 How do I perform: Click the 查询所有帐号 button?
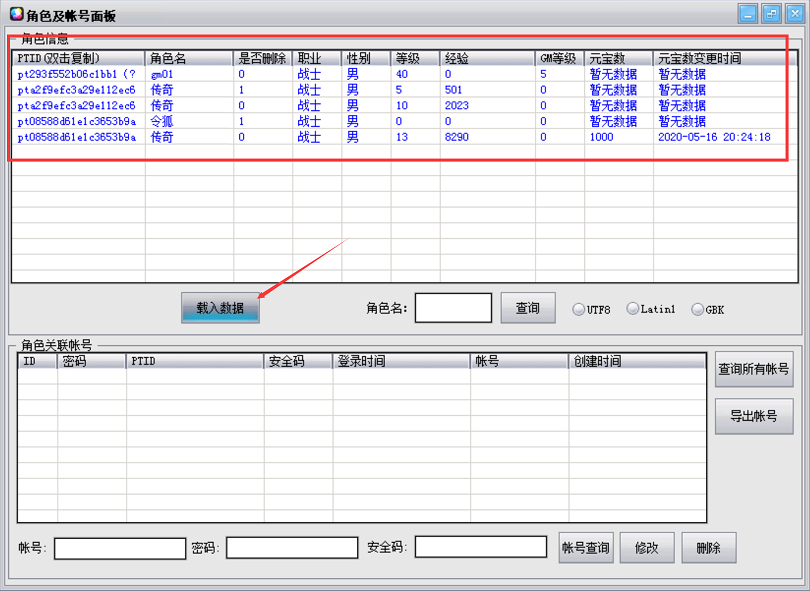(753, 369)
